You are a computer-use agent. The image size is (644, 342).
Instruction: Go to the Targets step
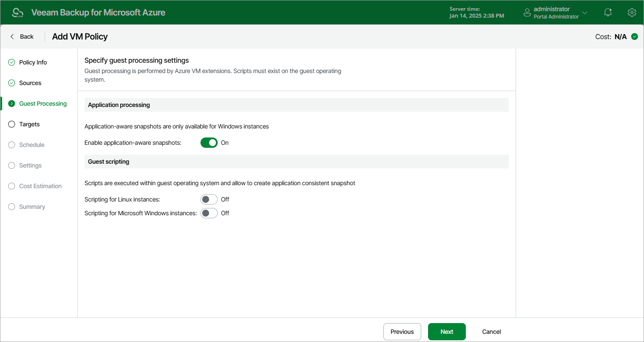point(29,124)
